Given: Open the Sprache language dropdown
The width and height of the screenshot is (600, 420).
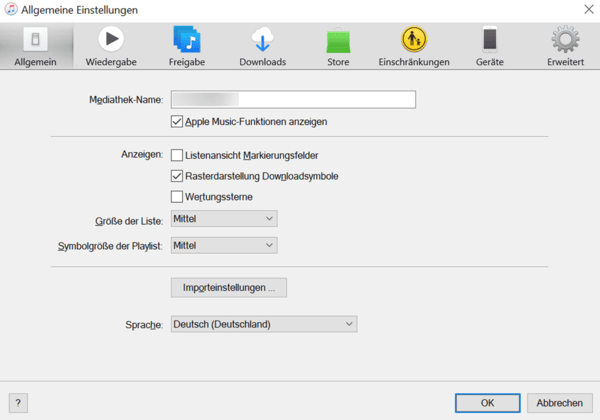Looking at the screenshot, I should (x=264, y=324).
